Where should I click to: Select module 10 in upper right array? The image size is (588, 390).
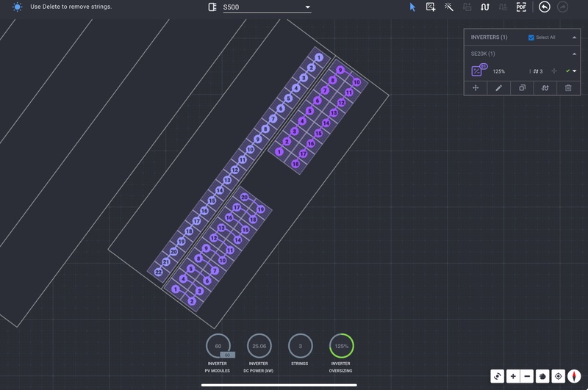(356, 82)
